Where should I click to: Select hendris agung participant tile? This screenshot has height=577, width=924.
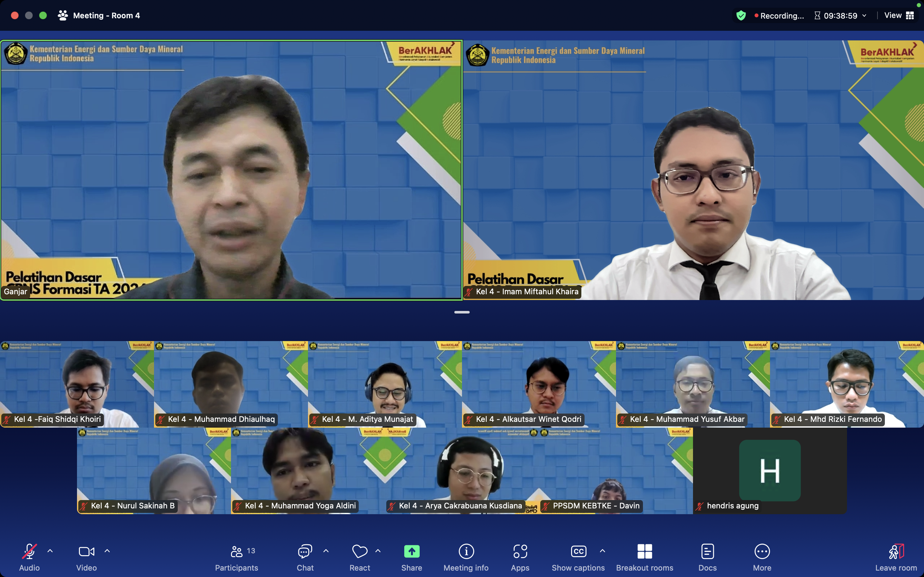pos(770,471)
